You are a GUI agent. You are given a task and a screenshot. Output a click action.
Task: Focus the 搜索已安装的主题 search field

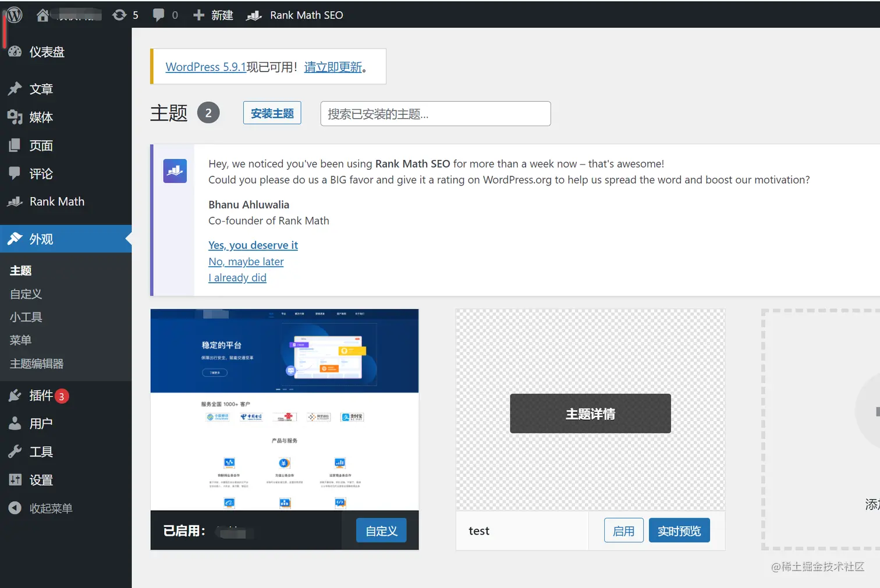tap(435, 113)
